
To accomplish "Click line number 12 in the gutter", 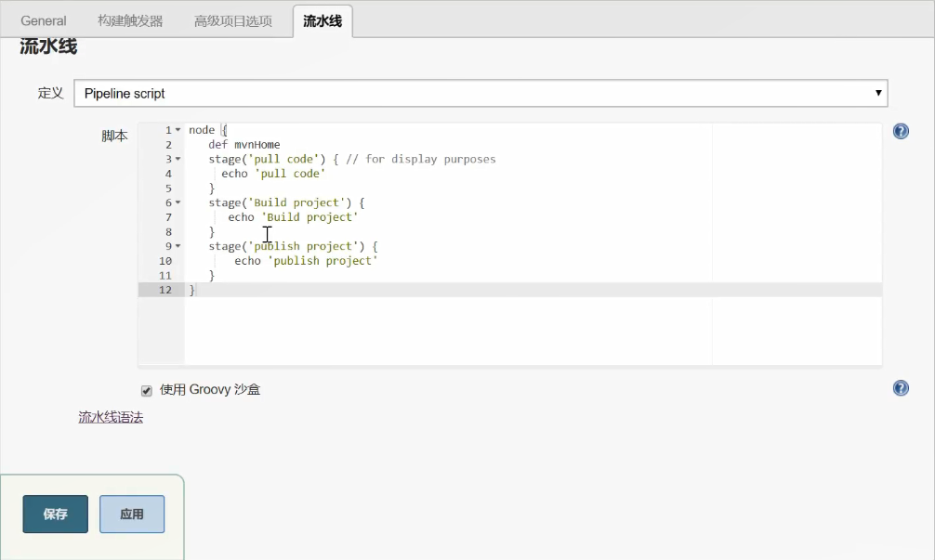I will pyautogui.click(x=165, y=290).
